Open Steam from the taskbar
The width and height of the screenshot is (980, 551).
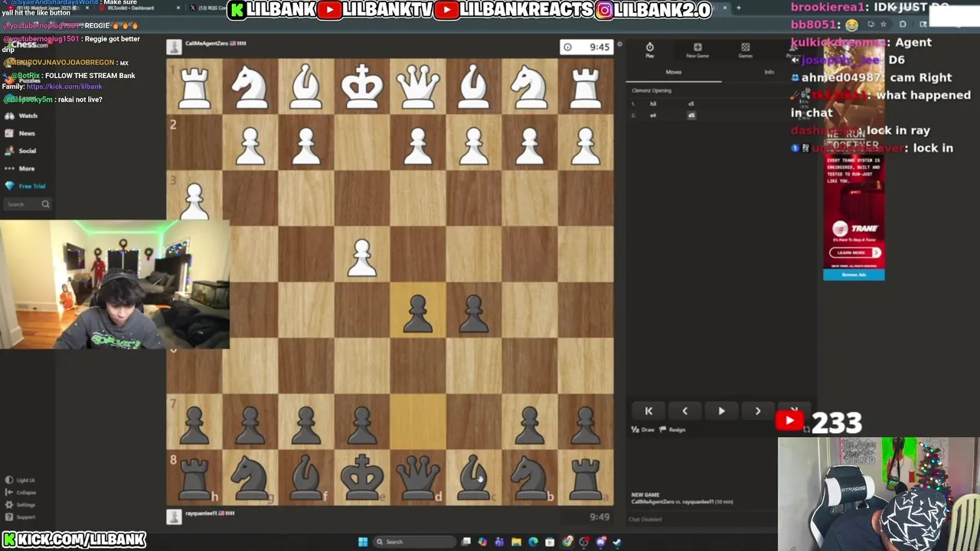[x=617, y=542]
